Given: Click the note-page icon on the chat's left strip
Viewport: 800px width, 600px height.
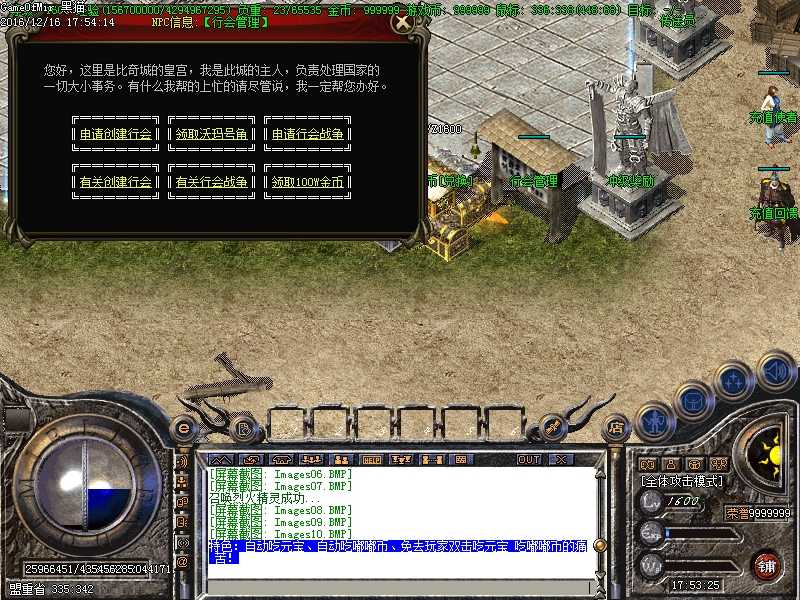Looking at the screenshot, I should point(183,522).
